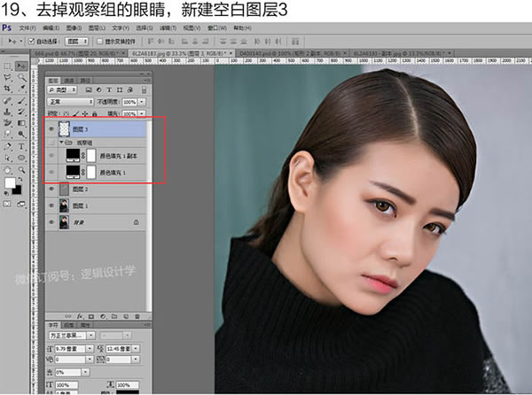Show the observation group visibility box
This screenshot has width=532, height=395.
[x=51, y=143]
